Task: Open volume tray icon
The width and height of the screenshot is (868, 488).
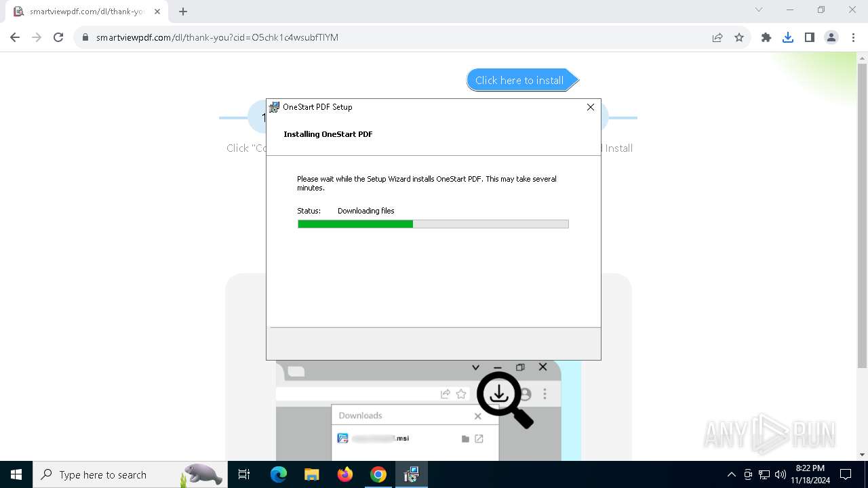Action: click(x=781, y=474)
